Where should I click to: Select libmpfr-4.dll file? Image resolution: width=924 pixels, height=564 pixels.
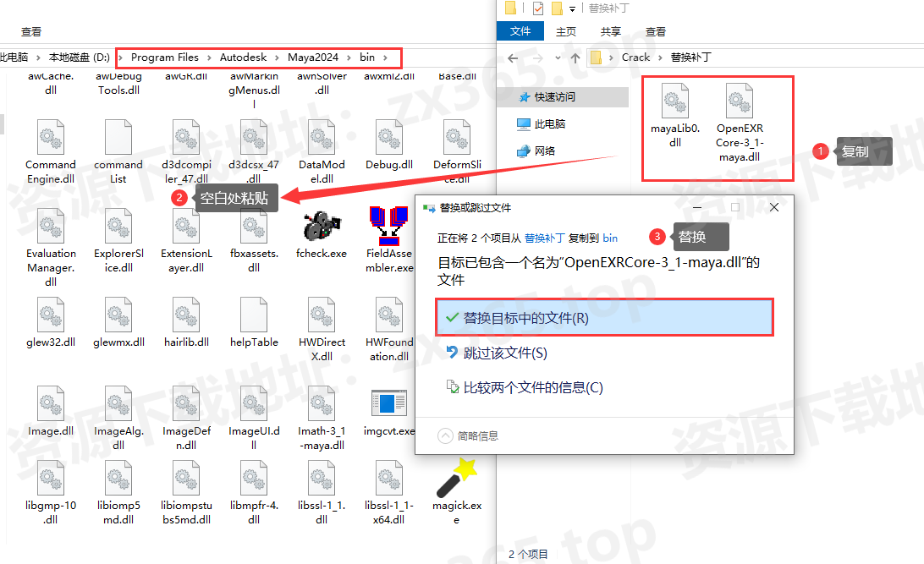254,493
